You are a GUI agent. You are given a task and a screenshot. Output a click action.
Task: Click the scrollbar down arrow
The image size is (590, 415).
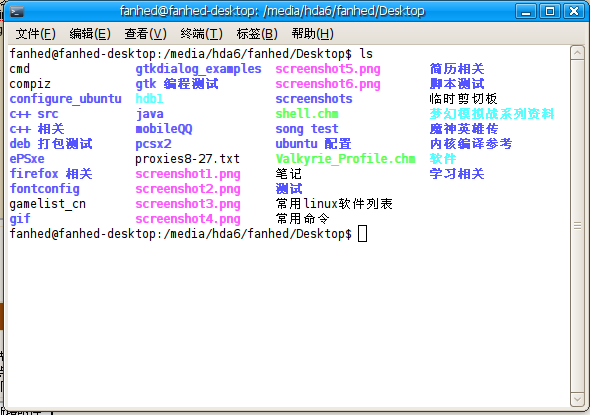click(577, 399)
